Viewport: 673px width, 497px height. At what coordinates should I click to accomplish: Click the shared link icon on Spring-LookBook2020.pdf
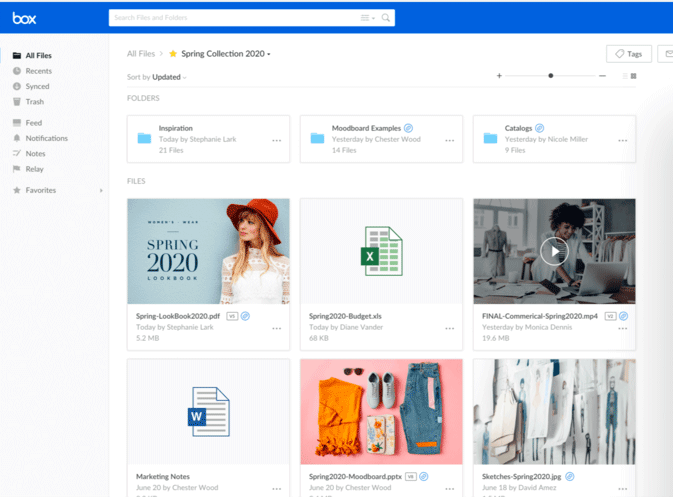245,316
